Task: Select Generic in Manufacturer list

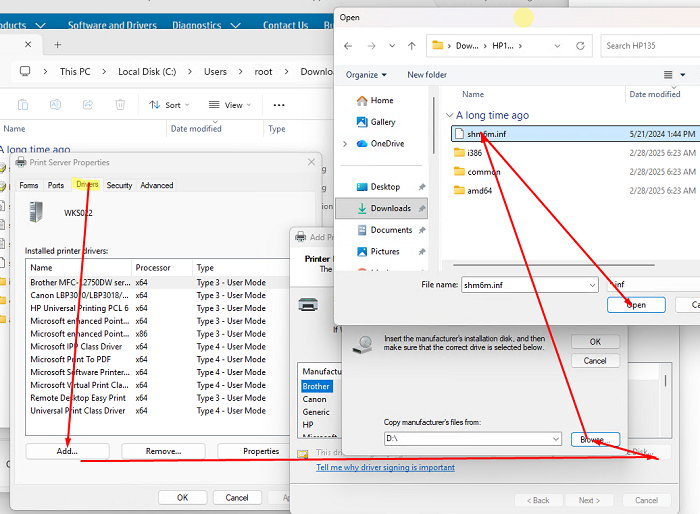Action: (316, 412)
